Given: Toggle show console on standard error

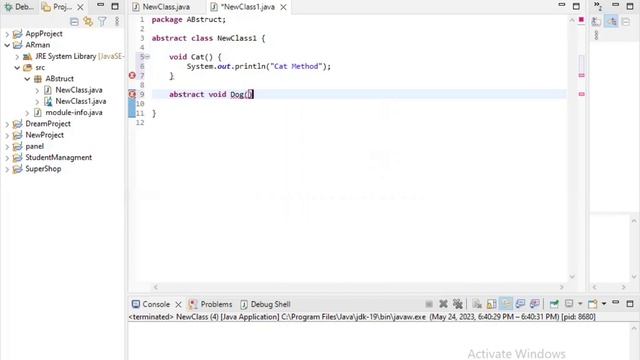Looking at the screenshot, I should (535, 304).
